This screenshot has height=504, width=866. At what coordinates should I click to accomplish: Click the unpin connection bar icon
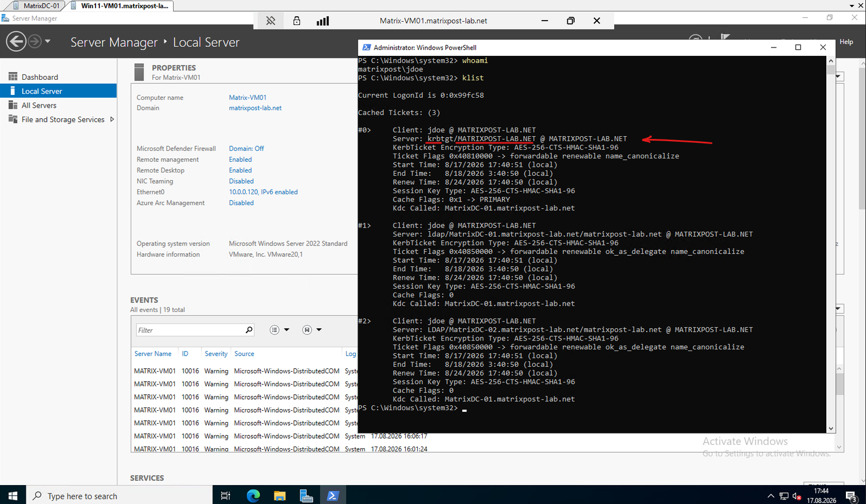[x=271, y=21]
